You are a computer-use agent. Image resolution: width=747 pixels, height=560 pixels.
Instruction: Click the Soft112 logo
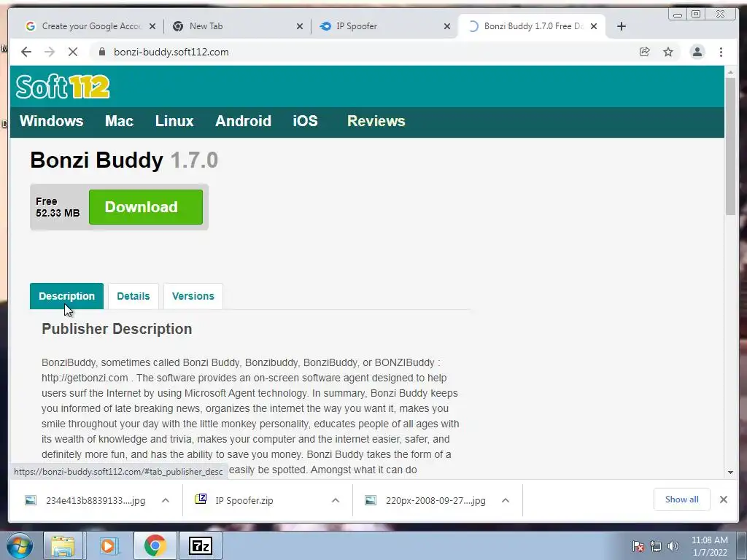coord(63,87)
